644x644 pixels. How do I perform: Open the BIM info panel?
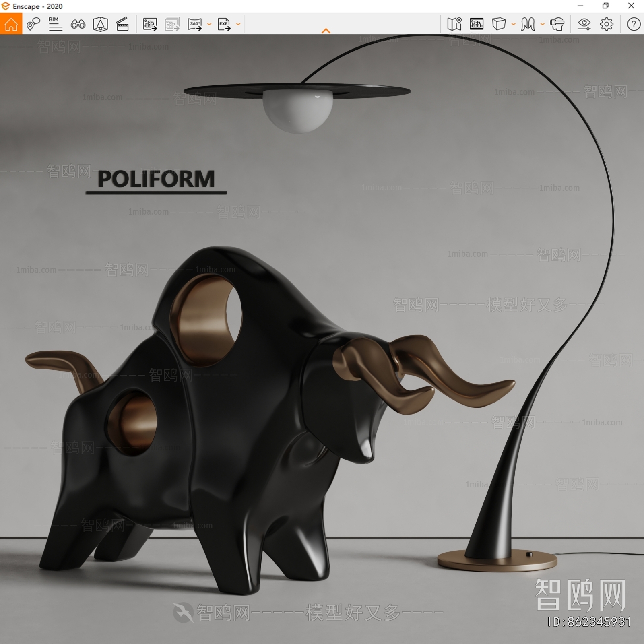tap(55, 24)
